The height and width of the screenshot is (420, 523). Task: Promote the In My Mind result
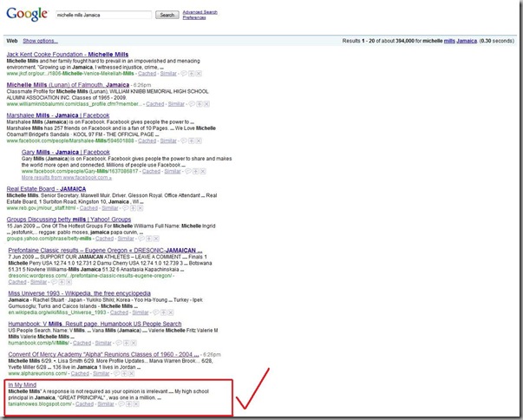tap(129, 404)
